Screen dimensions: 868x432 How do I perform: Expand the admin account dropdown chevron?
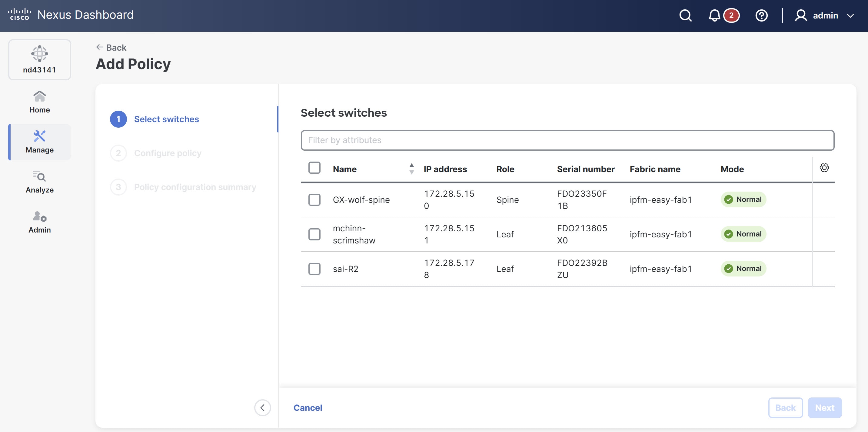[x=850, y=16]
